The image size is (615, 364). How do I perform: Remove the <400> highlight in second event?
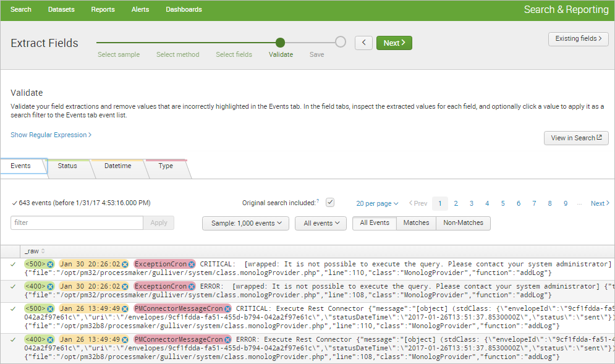click(50, 287)
